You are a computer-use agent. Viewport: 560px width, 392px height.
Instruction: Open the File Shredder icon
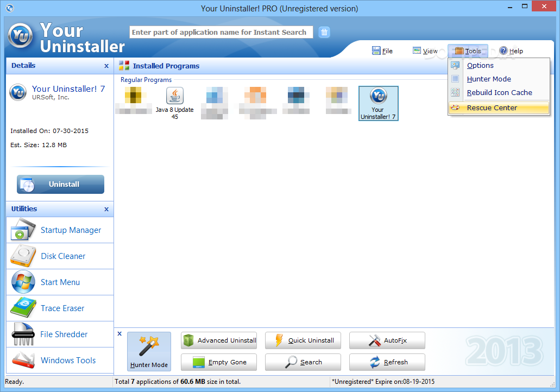point(23,334)
